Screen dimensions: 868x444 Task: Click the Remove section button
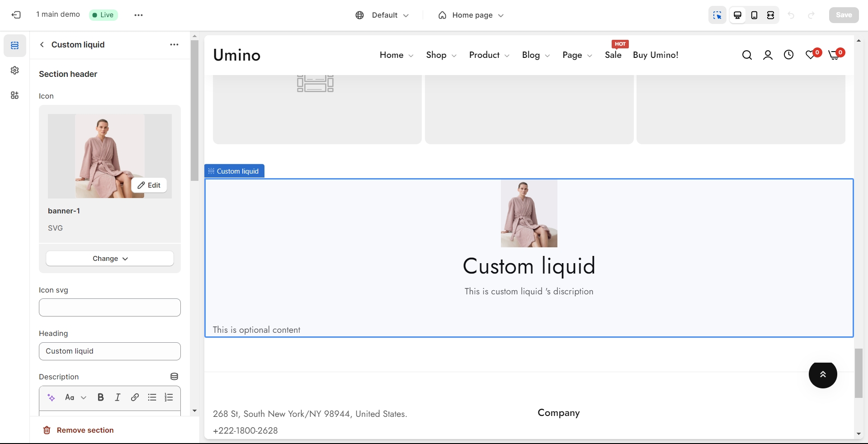tap(78, 430)
